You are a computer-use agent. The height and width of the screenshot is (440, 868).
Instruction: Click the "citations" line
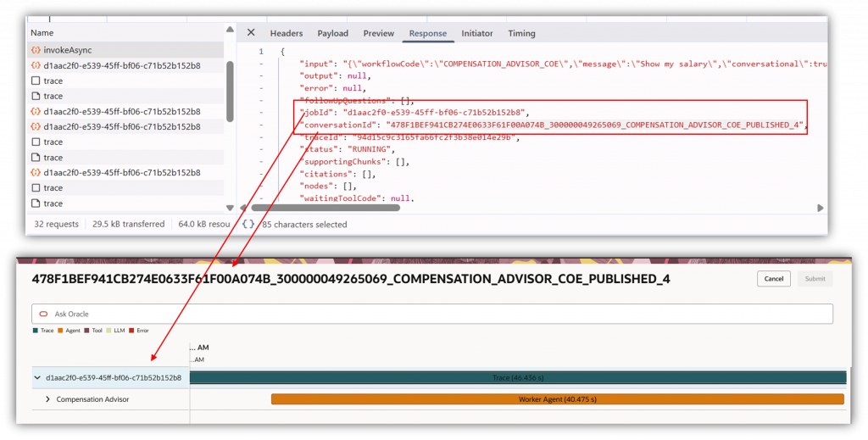click(x=337, y=174)
